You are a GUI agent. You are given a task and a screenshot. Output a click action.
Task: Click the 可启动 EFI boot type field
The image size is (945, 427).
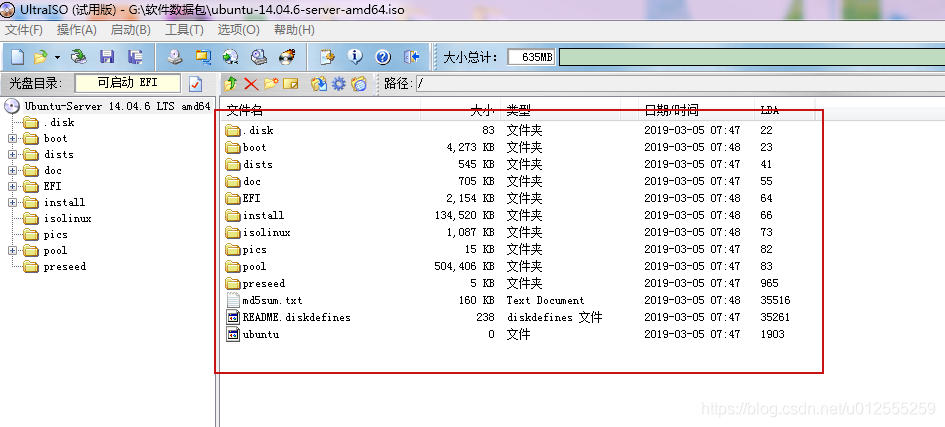pyautogui.click(x=128, y=83)
